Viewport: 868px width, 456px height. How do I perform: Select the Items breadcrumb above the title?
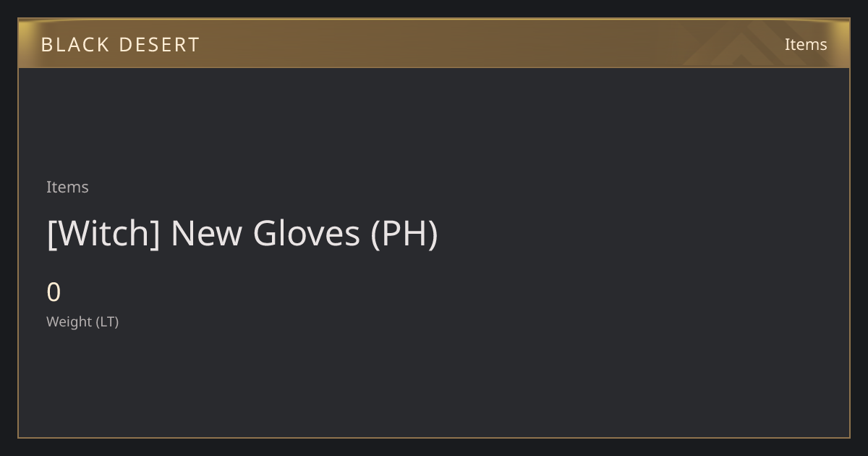point(67,187)
